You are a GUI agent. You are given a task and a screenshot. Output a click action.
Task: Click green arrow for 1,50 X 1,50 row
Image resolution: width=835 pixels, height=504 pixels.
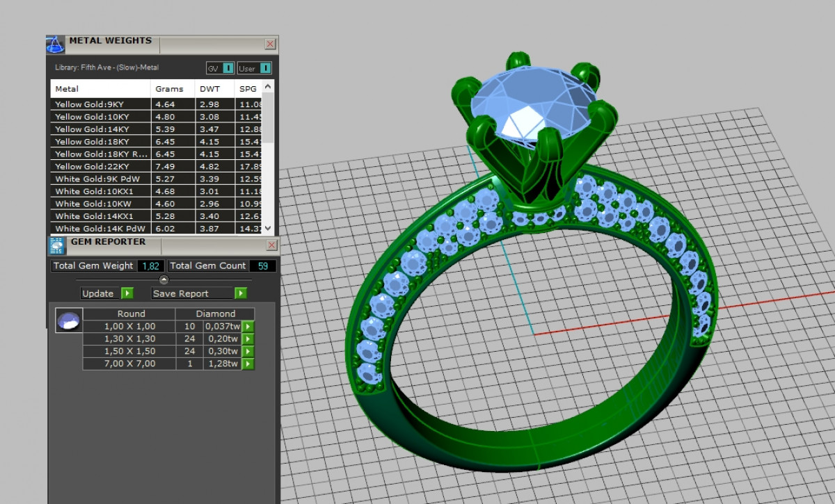(x=248, y=352)
